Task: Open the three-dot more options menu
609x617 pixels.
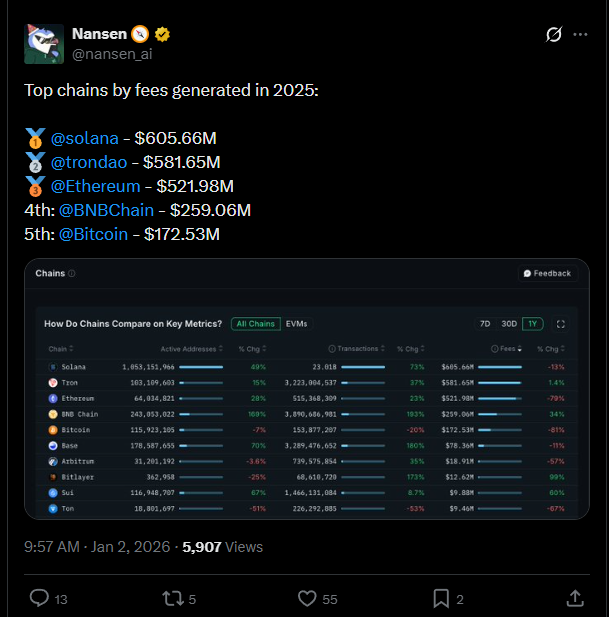Action: 584,36
